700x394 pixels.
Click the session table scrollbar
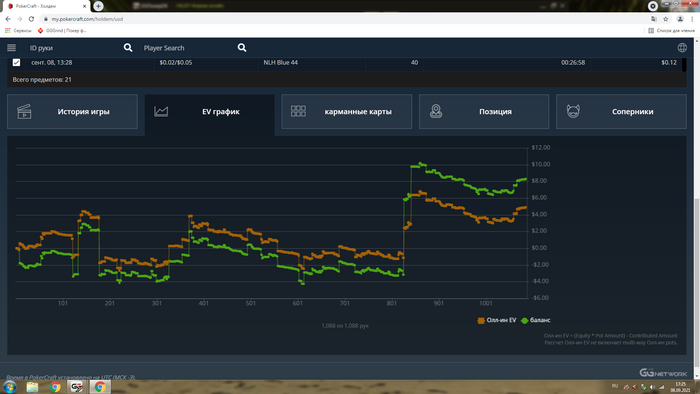(x=684, y=64)
